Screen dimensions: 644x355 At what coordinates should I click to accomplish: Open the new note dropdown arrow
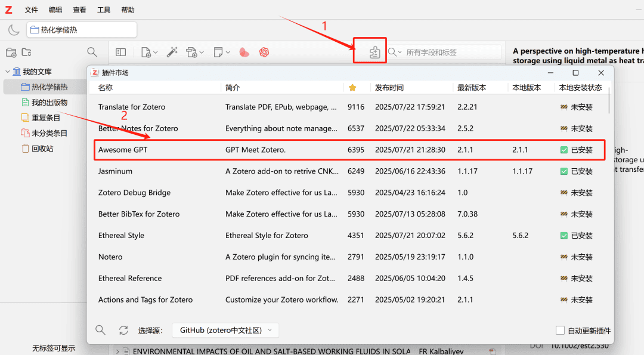tap(228, 52)
